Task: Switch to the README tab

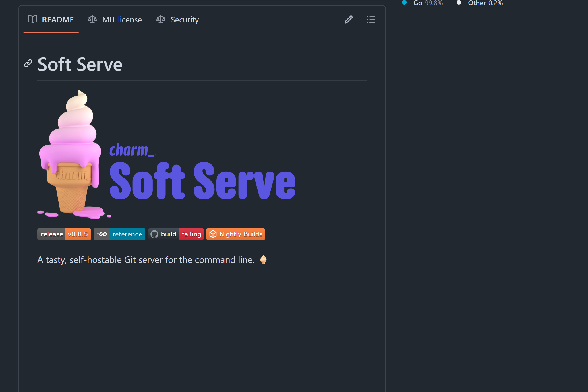Action: [x=58, y=20]
